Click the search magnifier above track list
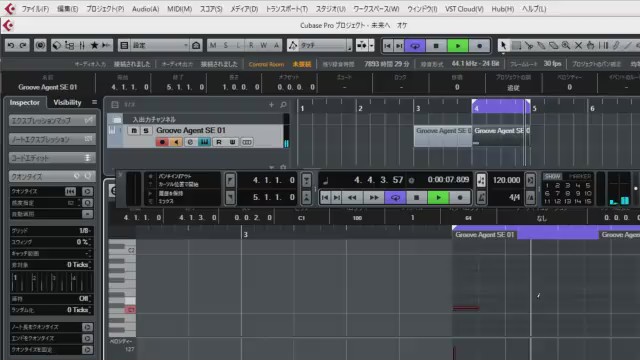Image resolution: width=640 pixels, height=360 pixels. [x=283, y=105]
